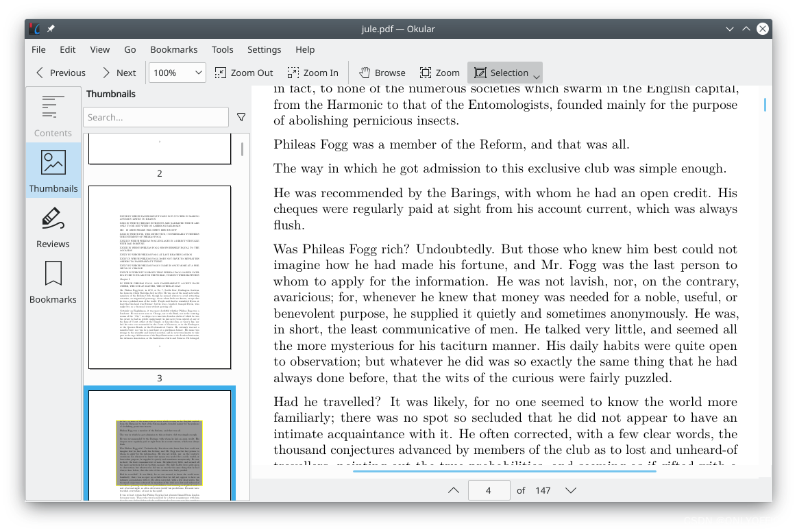The image size is (797, 532).
Task: Click the page progress bar below the document
Action: pyautogui.click(x=504, y=472)
